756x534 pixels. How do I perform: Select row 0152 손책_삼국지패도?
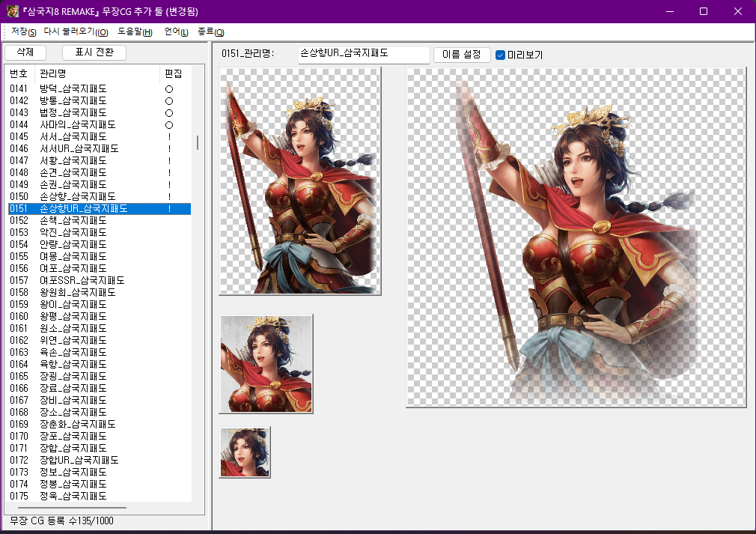click(100, 220)
